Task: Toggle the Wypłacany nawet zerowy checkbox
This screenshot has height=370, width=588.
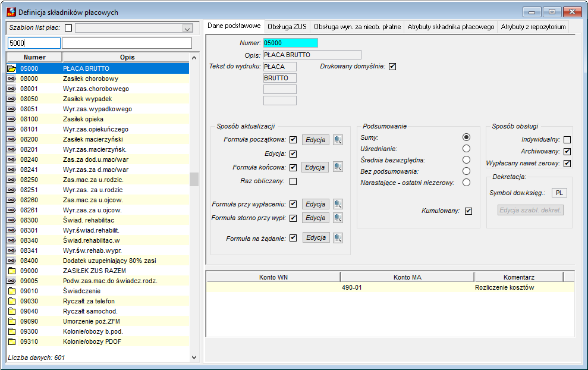Action: [567, 163]
